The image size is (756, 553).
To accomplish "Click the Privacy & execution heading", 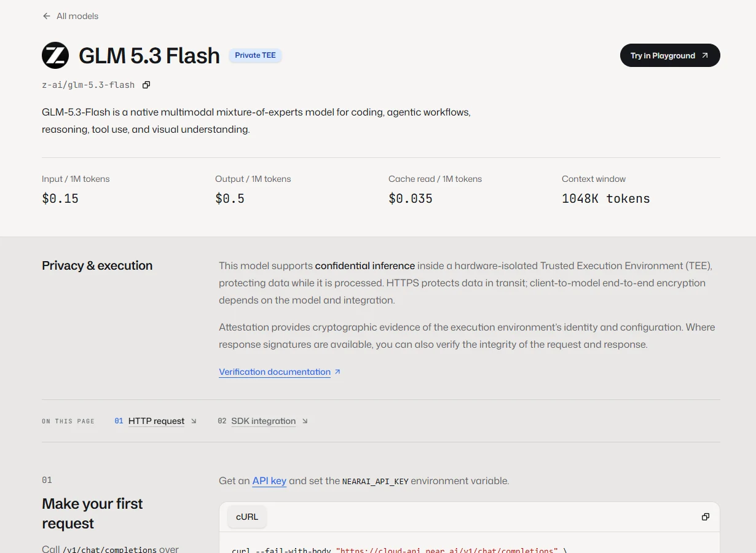I will [x=97, y=265].
